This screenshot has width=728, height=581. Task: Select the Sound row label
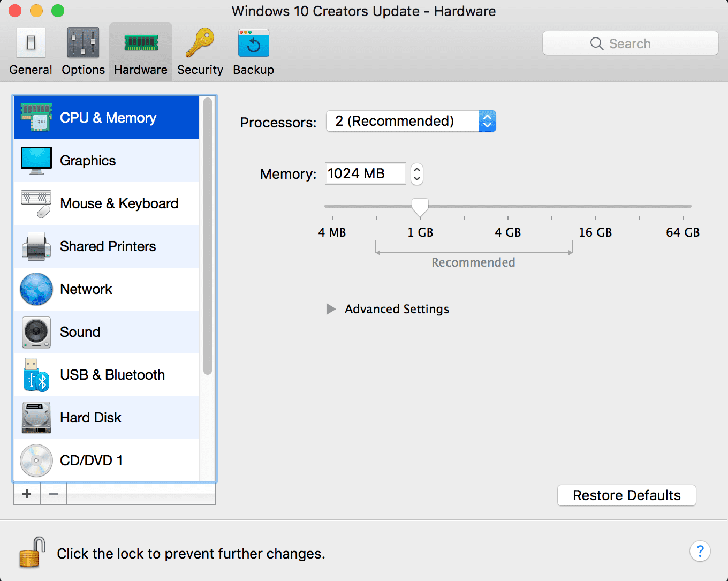[80, 332]
